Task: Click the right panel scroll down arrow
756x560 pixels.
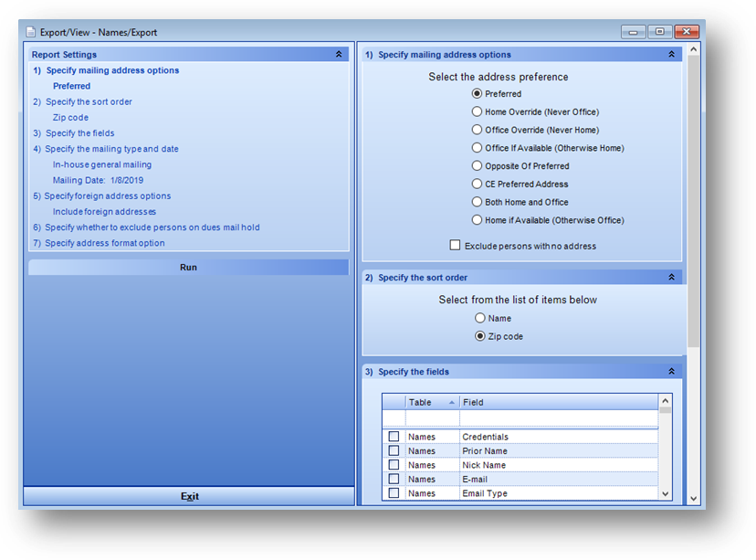Action: pyautogui.click(x=693, y=499)
